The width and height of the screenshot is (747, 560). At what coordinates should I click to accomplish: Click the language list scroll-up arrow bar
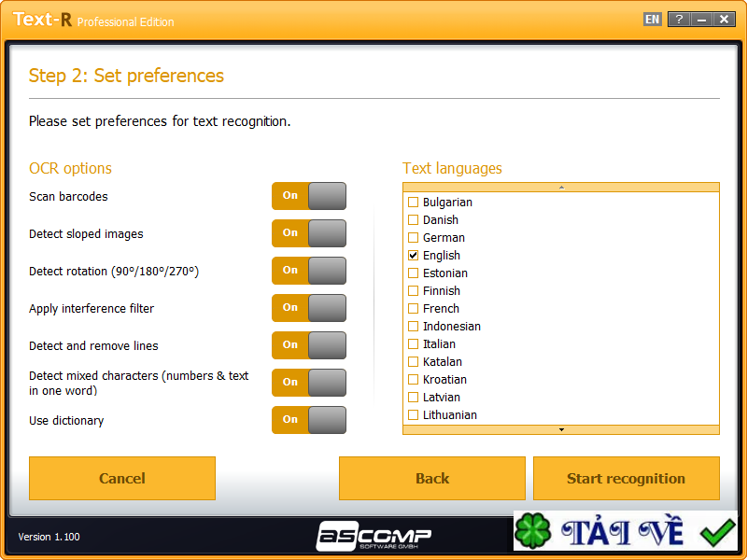point(561,188)
